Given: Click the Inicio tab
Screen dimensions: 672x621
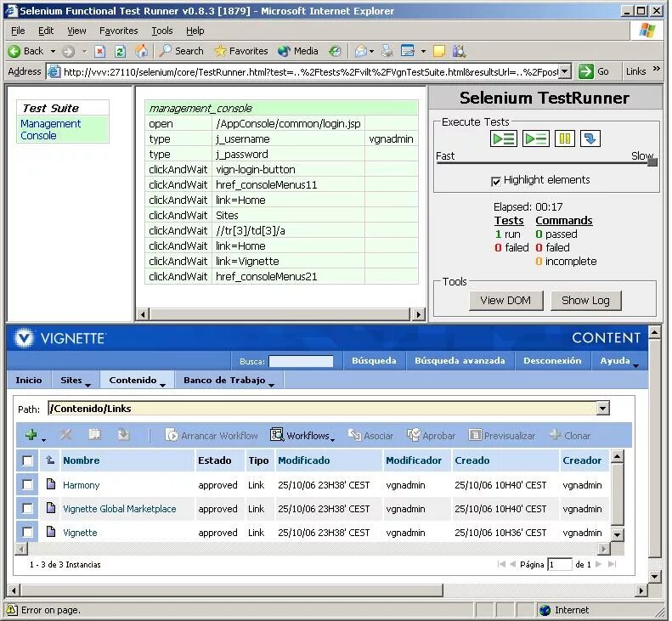Looking at the screenshot, I should pyautogui.click(x=29, y=380).
